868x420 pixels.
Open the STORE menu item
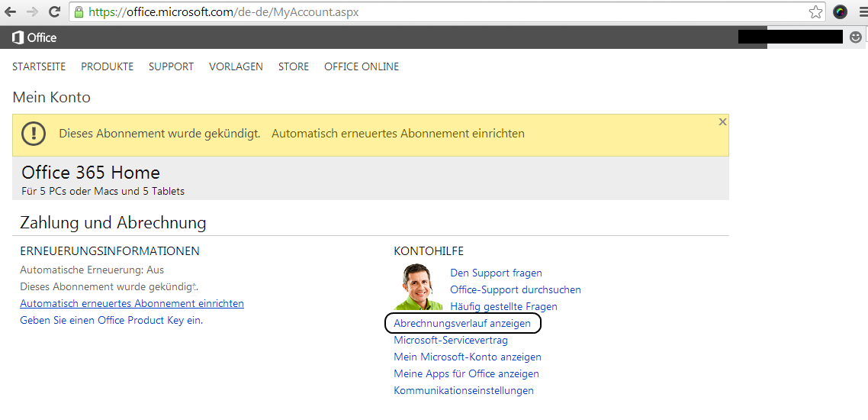294,66
